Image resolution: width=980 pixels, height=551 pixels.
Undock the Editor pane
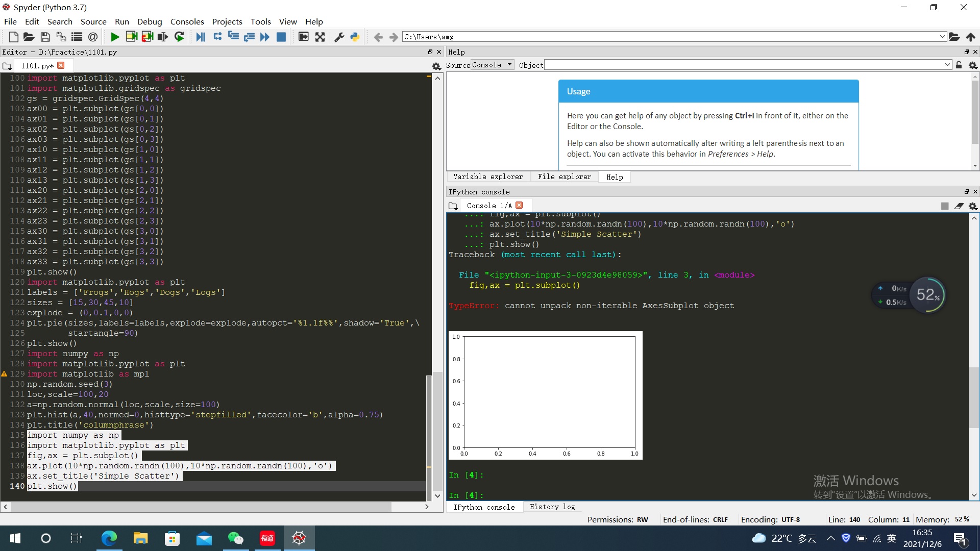coord(430,52)
